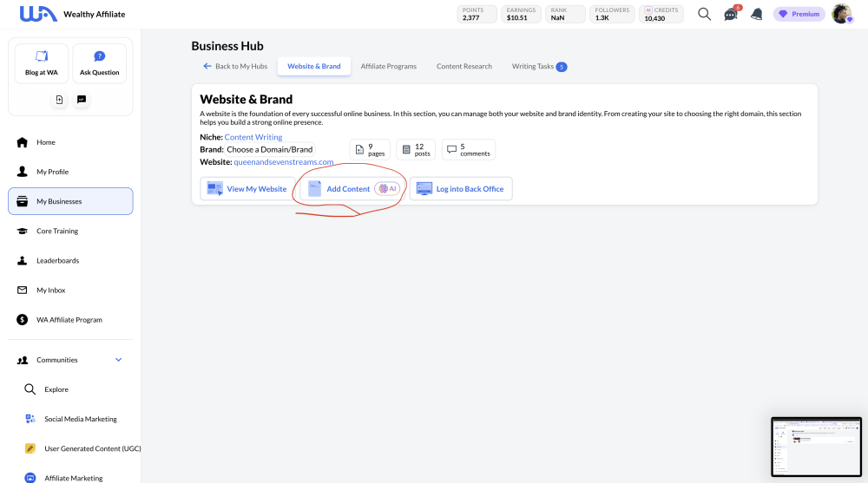Open the search magnifier in header

coord(704,14)
